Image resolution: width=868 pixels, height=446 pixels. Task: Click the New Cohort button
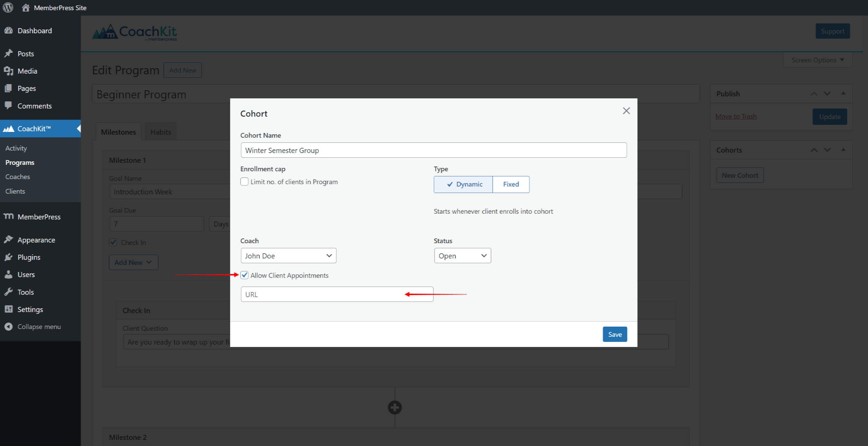pos(740,175)
